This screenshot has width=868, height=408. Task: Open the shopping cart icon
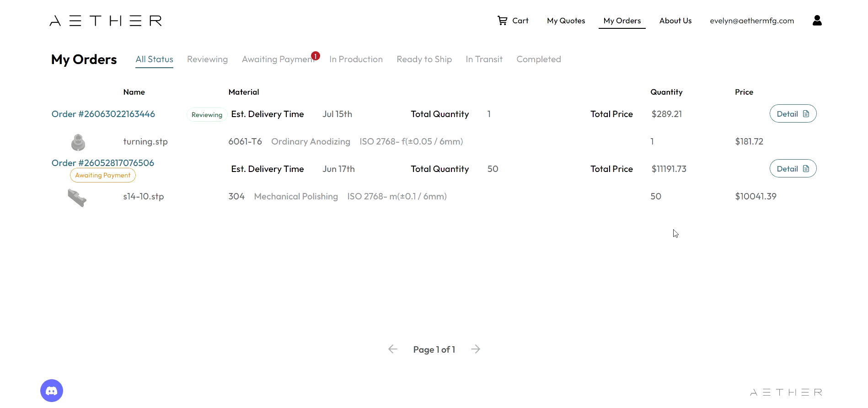click(502, 21)
